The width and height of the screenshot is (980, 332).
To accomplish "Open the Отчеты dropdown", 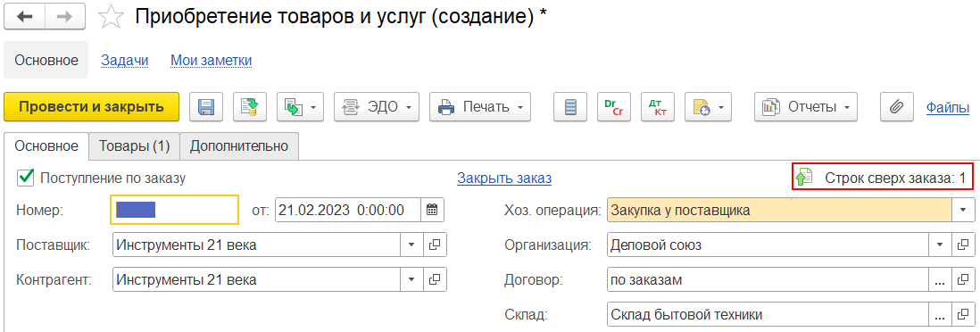I will (806, 107).
